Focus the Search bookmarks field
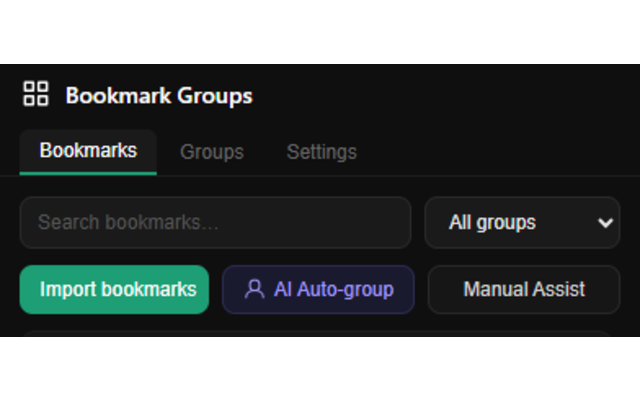The height and width of the screenshot is (400, 640). 216,222
